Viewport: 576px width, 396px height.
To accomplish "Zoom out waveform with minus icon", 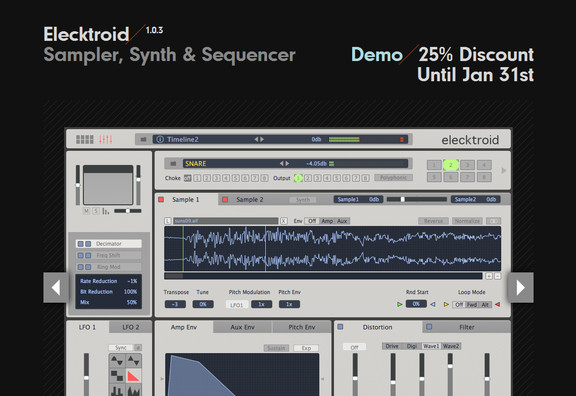I will (497, 276).
